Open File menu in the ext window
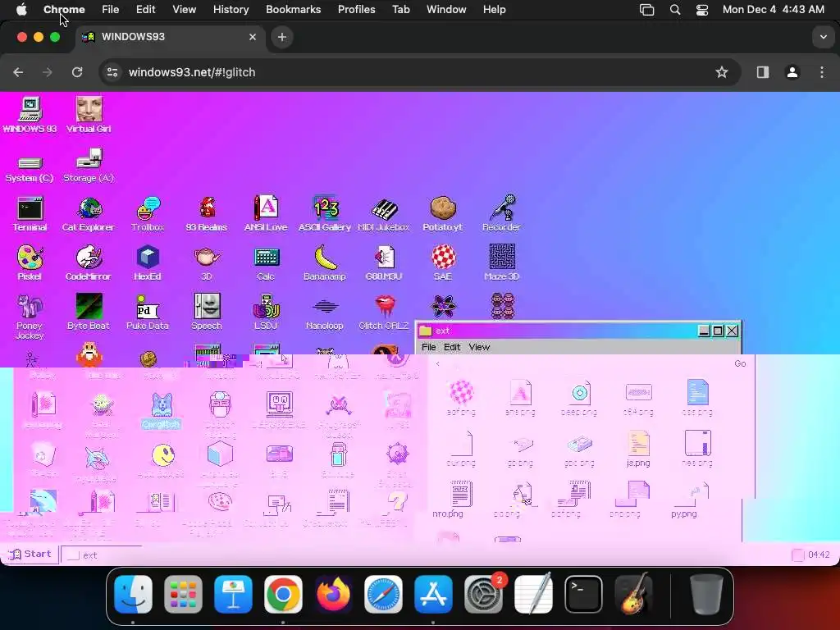This screenshot has width=840, height=630. tap(428, 347)
